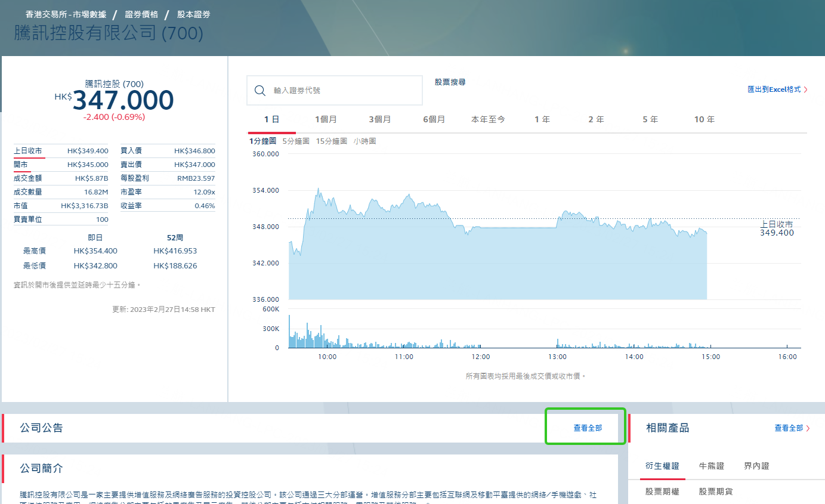This screenshot has height=504, width=825.
Task: Click the 52周 最高價 value HK$416.953
Action: [x=175, y=251]
